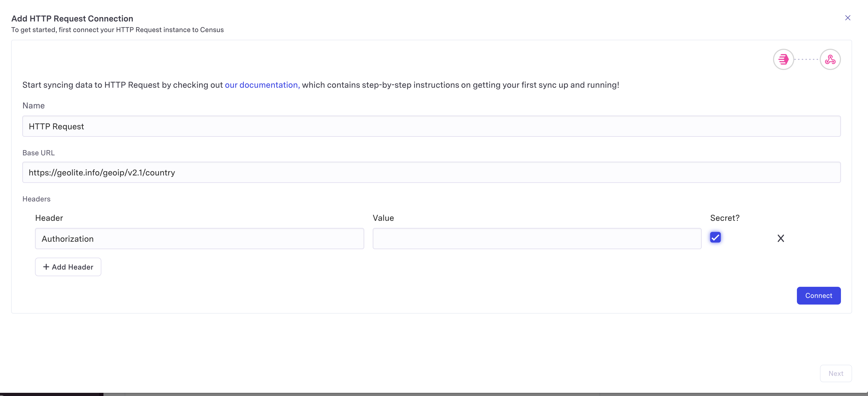Click the Add Header button
Viewport: 868px width, 396px height.
68,267
